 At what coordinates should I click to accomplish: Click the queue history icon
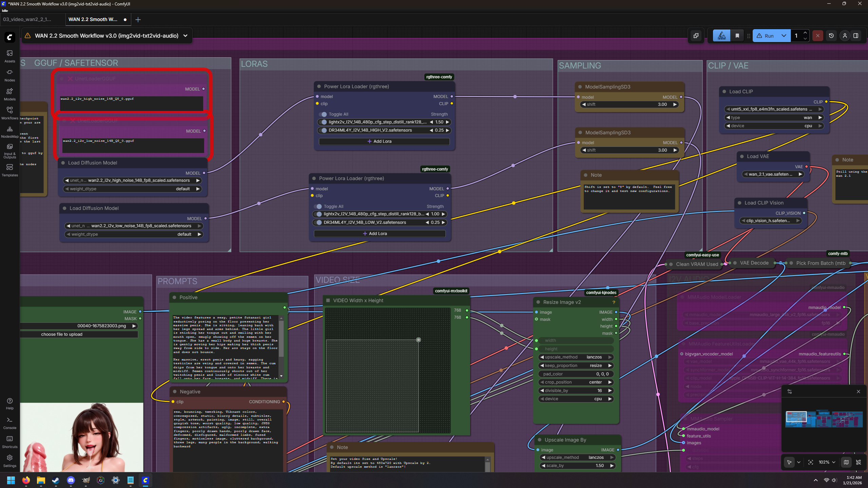pyautogui.click(x=831, y=36)
